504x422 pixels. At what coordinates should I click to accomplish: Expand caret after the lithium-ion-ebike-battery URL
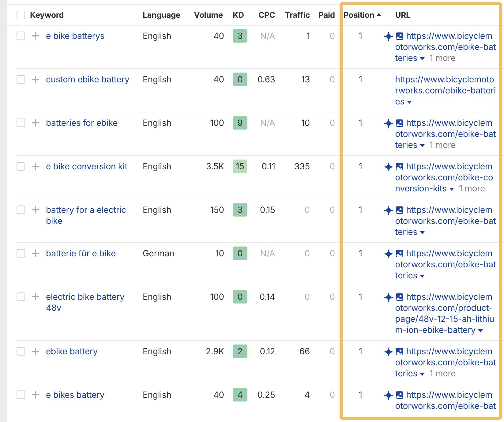[x=480, y=331]
